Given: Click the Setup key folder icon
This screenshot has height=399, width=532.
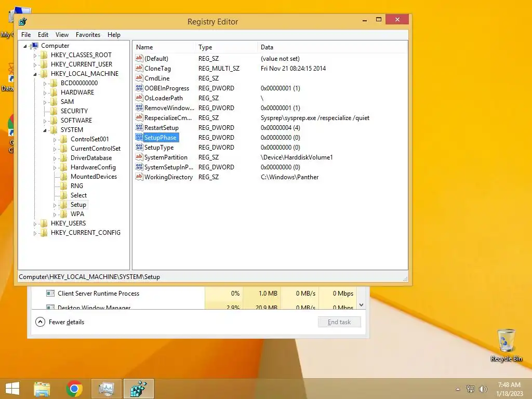Looking at the screenshot, I should 63,205.
